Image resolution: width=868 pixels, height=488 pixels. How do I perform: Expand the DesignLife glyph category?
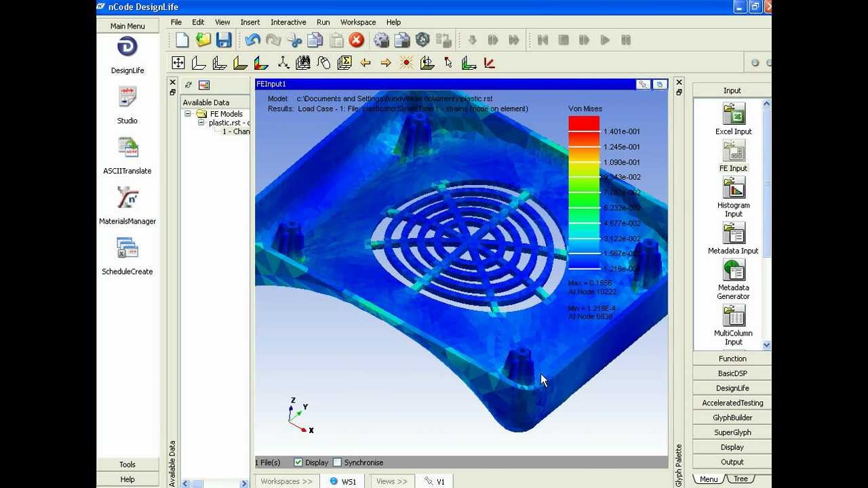coord(732,388)
